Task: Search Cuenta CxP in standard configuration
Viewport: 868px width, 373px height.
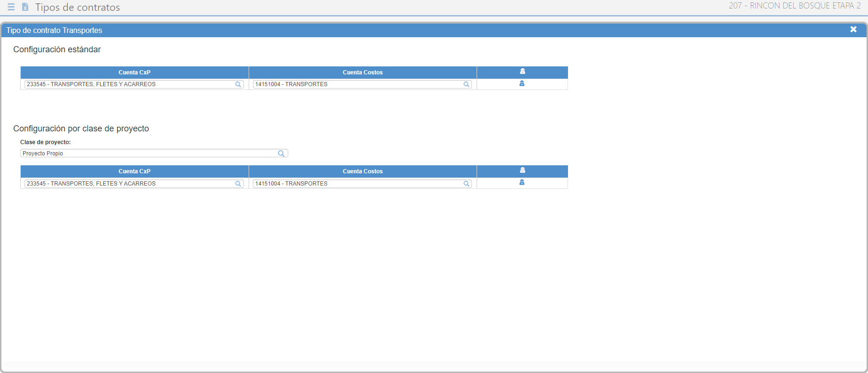Action: point(238,84)
